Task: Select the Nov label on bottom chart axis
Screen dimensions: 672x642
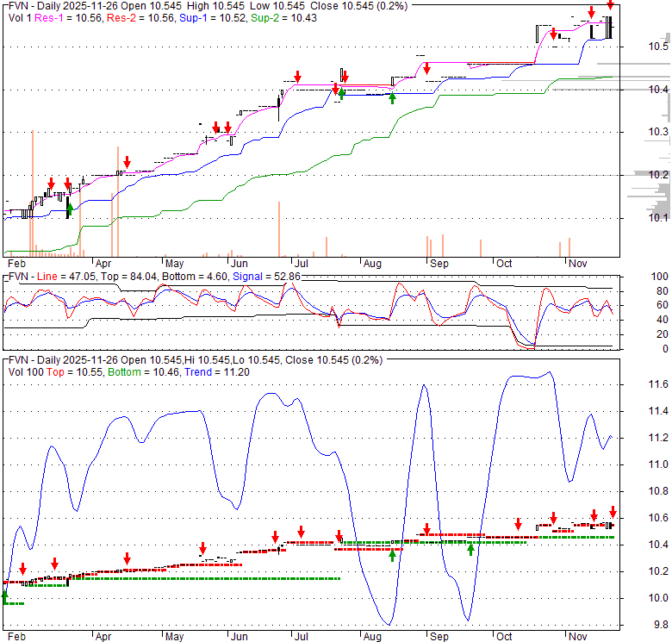Action: coord(576,636)
